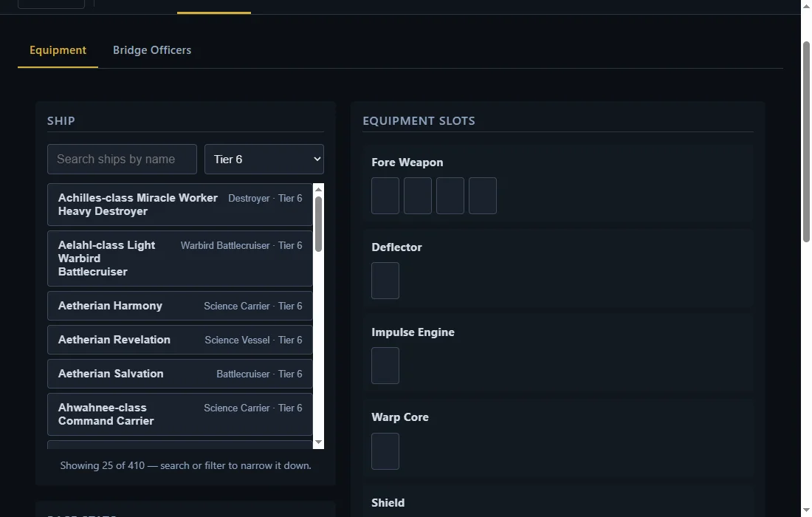Select Aelahl-class Light Warbird Battlecruiser
Image resolution: width=812 pixels, height=517 pixels.
pos(179,258)
